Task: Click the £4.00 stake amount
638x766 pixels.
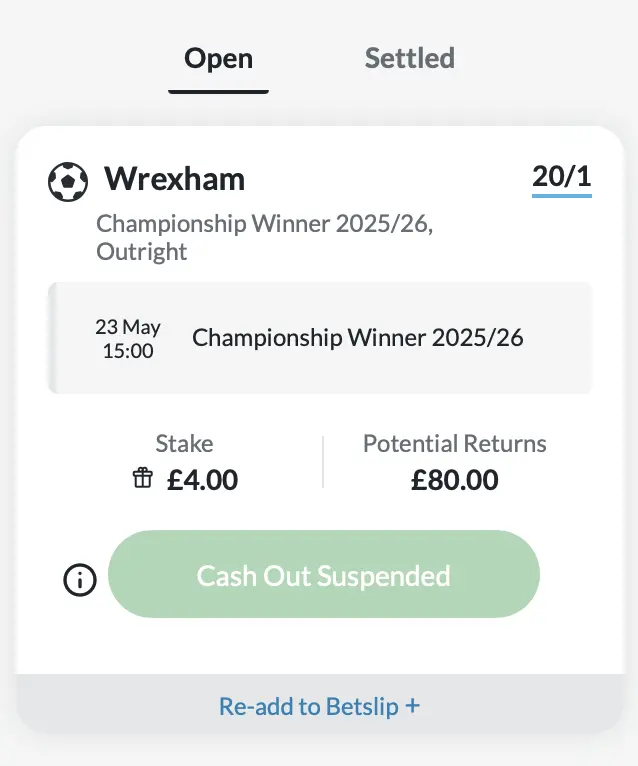Action: click(202, 480)
